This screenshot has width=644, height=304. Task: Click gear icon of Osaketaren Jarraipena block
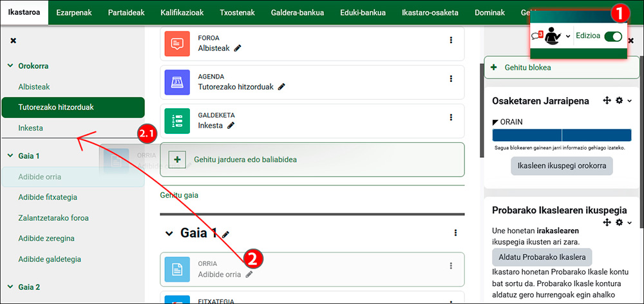pyautogui.click(x=620, y=100)
